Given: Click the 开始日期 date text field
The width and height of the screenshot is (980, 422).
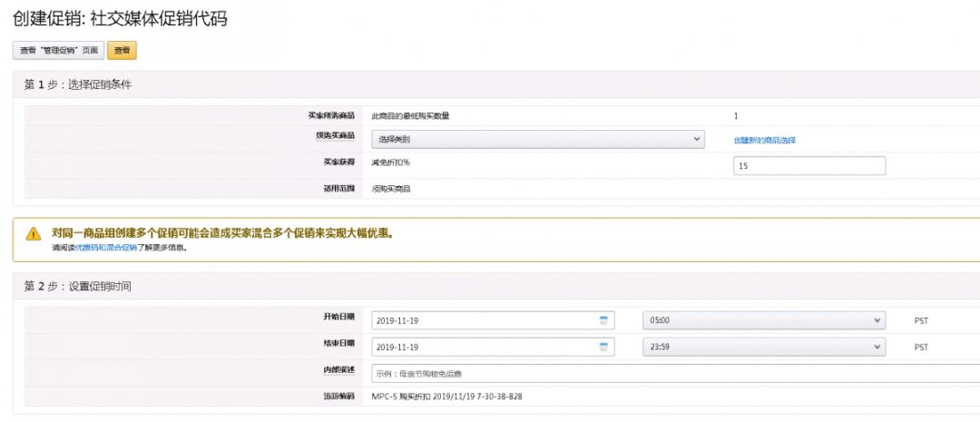Looking at the screenshot, I should coord(485,321).
